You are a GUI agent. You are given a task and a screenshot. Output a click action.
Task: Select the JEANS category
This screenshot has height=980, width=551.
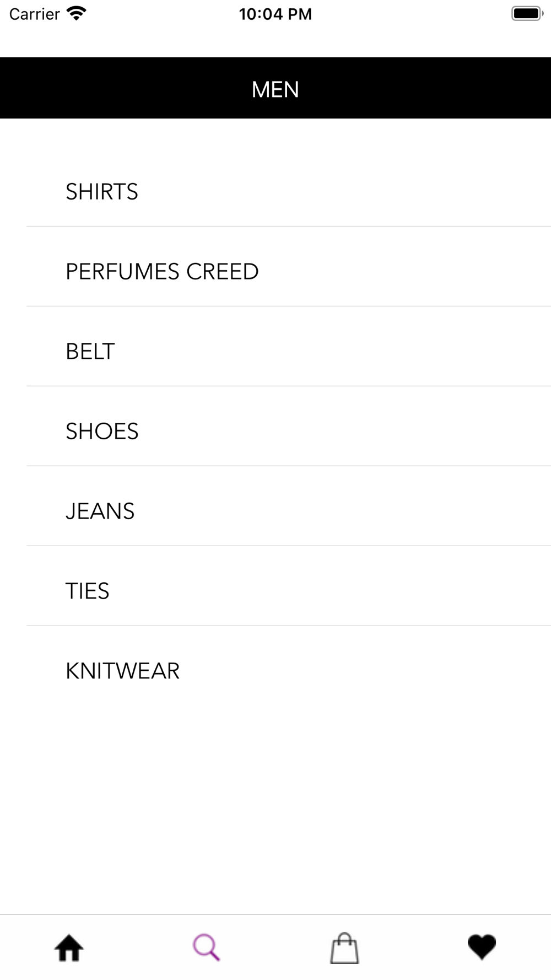point(100,511)
